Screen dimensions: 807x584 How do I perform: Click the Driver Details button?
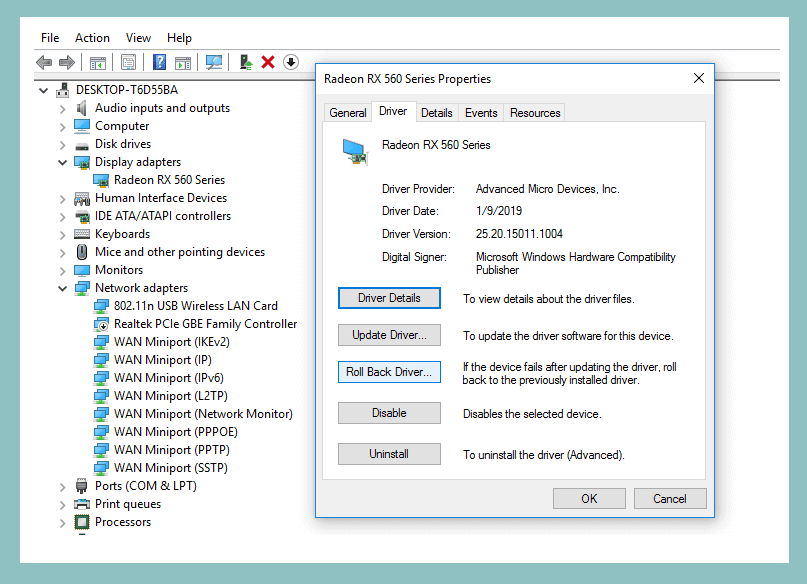click(x=389, y=298)
